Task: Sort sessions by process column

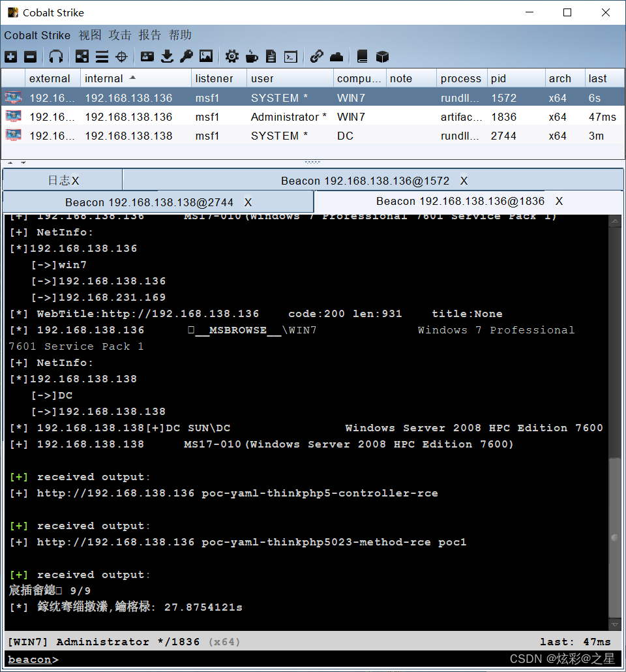Action: [462, 78]
